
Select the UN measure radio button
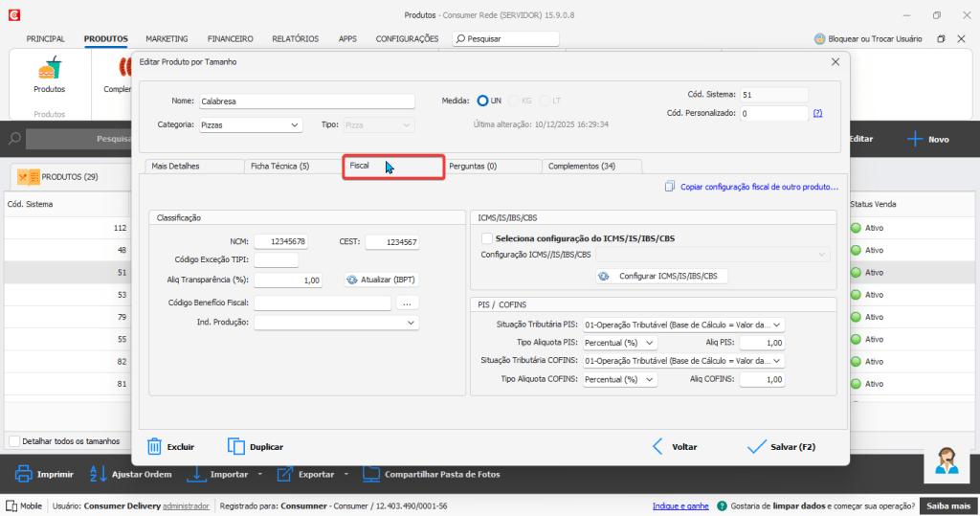pos(482,101)
